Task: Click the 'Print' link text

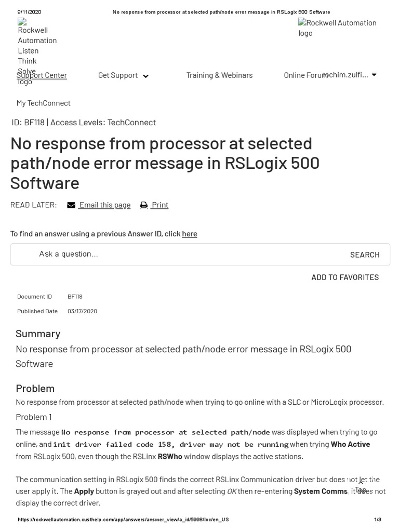Action: point(160,205)
